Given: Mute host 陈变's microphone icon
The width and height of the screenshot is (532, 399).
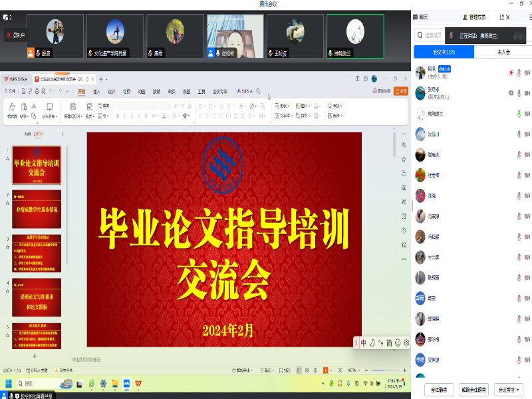Looking at the screenshot, I should 519,73.
